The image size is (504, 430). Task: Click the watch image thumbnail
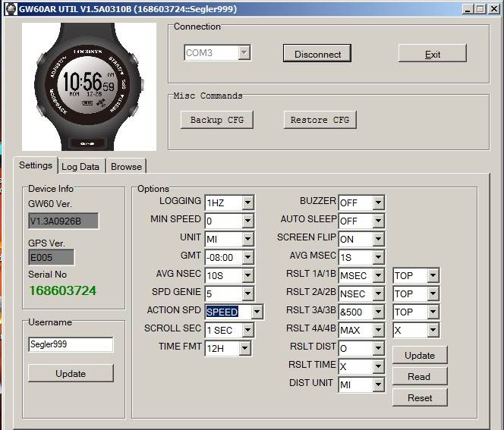[x=89, y=86]
